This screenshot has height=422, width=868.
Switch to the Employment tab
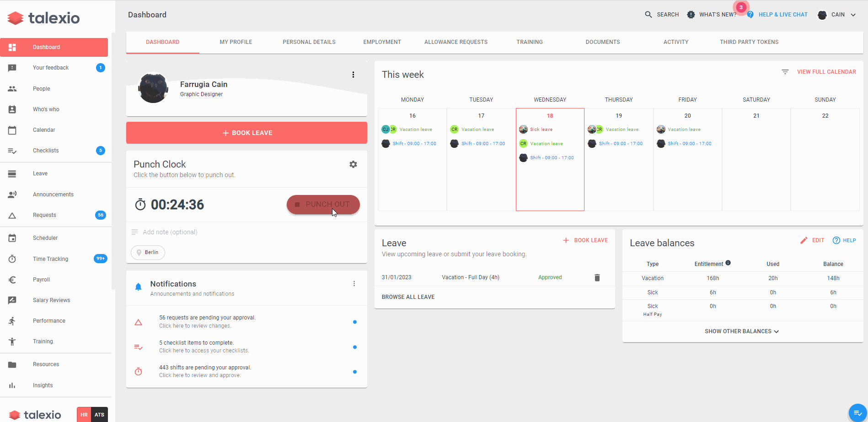[x=382, y=42]
